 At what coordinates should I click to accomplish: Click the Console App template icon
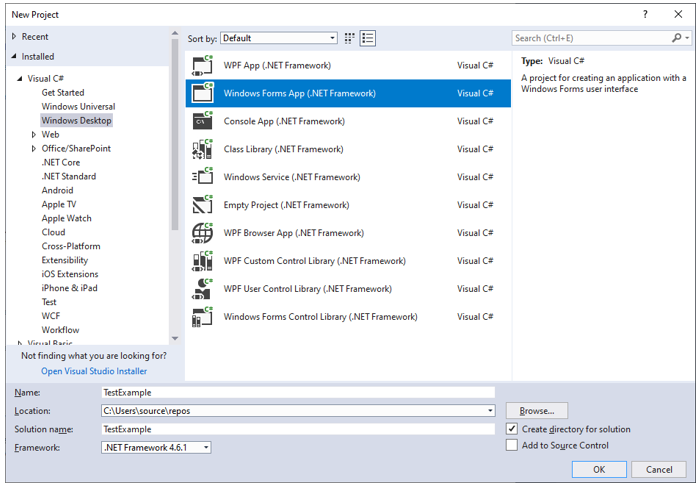202,121
